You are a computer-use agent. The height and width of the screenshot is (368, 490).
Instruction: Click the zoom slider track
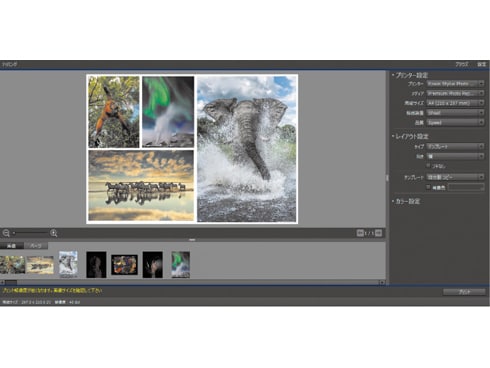(31, 233)
